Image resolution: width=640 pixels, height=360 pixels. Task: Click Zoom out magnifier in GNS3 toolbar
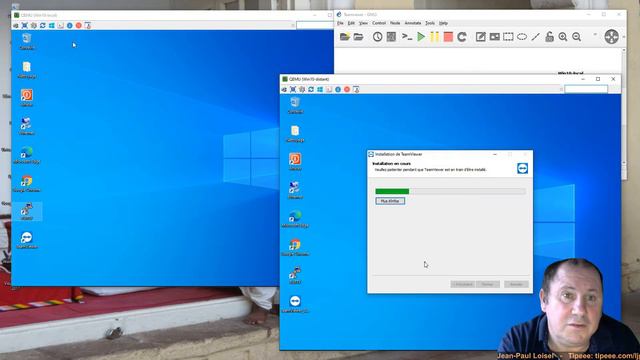point(576,37)
